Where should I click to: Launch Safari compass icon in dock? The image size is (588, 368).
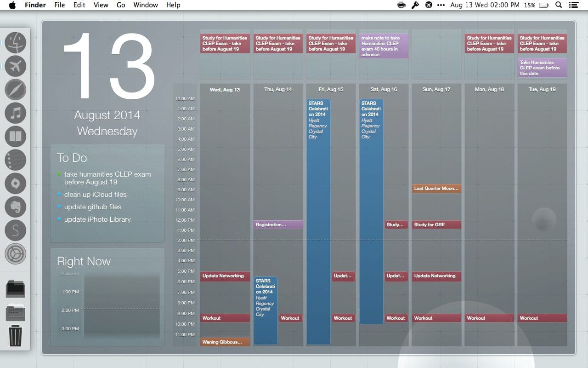[x=16, y=90]
